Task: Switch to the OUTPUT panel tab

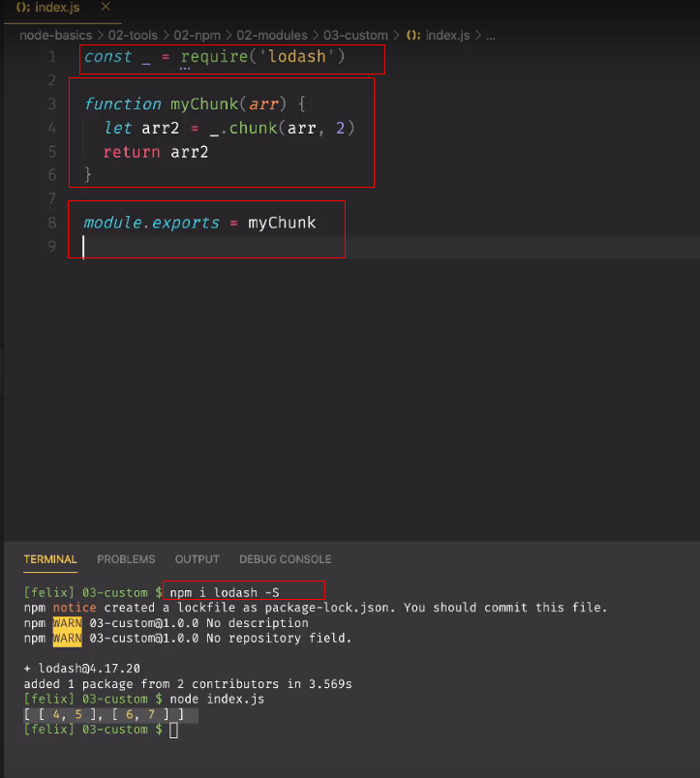Action: tap(198, 559)
